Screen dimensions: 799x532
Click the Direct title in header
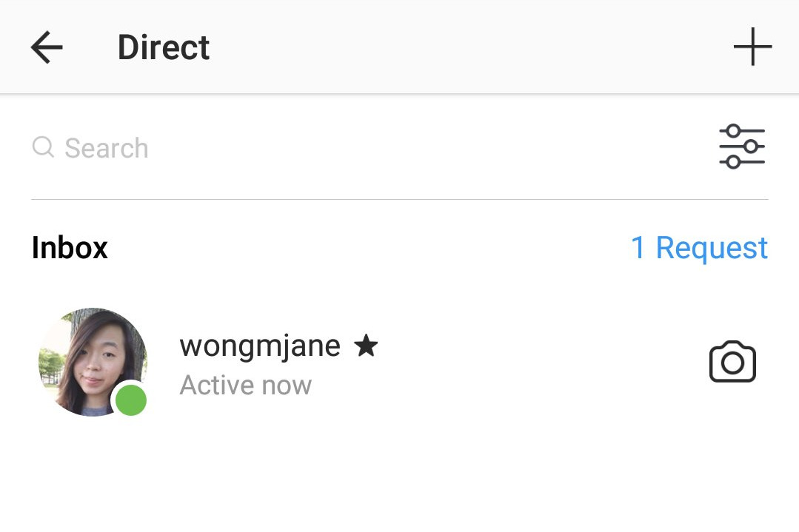[164, 47]
